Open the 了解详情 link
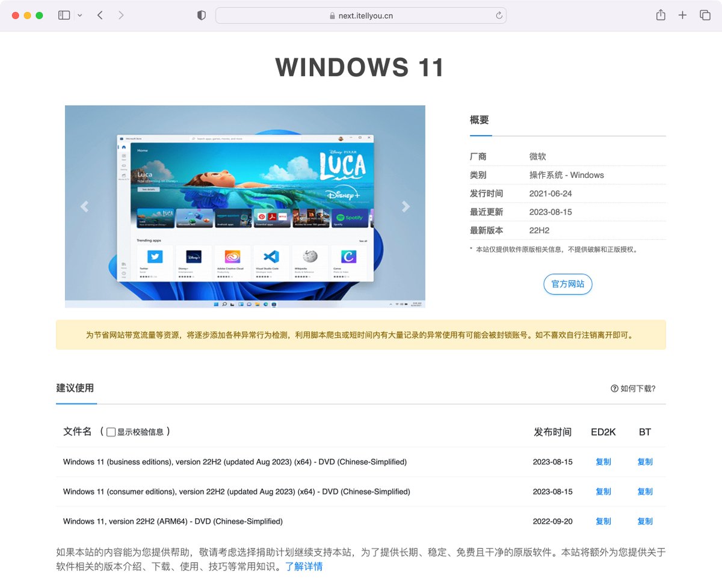The image size is (722, 588). [304, 566]
